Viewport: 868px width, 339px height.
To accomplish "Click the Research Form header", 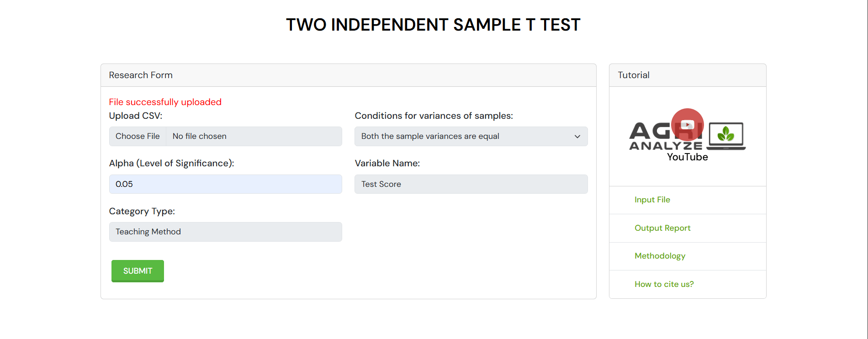I will point(140,75).
